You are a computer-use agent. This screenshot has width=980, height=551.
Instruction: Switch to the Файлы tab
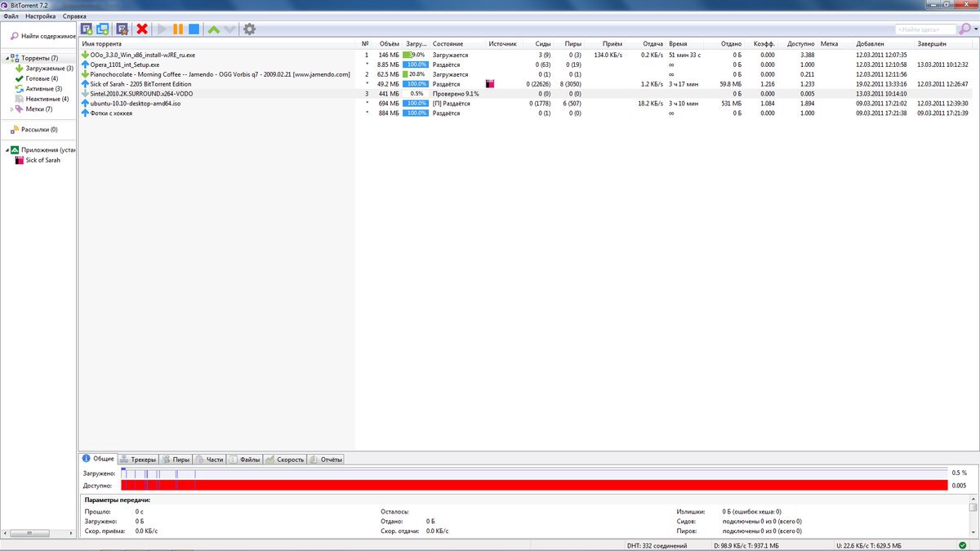(x=245, y=460)
